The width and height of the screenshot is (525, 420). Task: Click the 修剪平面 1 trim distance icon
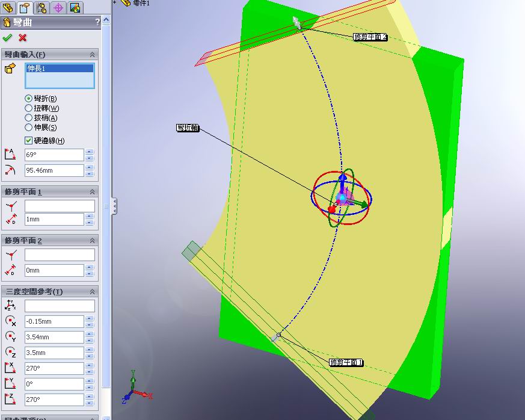[x=11, y=219]
